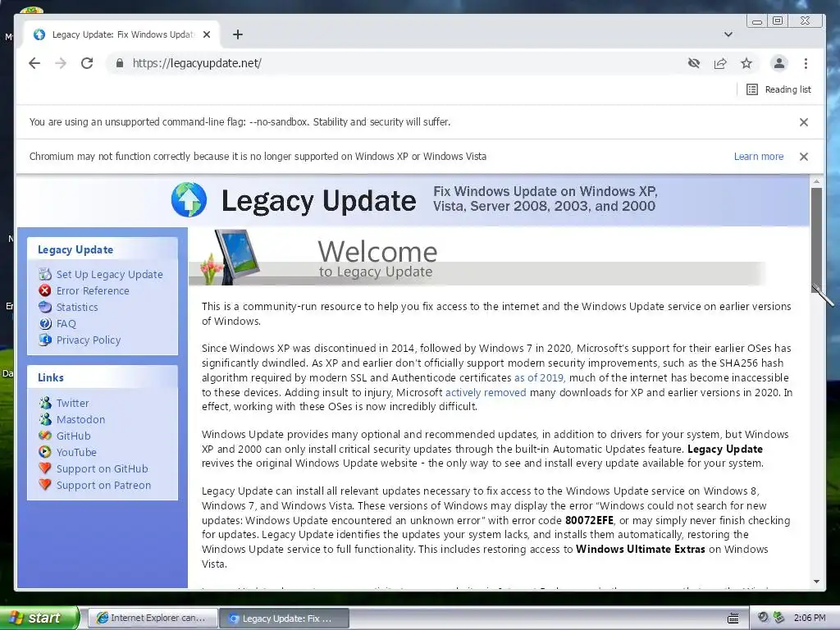Click the heart icon beside Support on Patreon
The width and height of the screenshot is (840, 630).
(45, 485)
